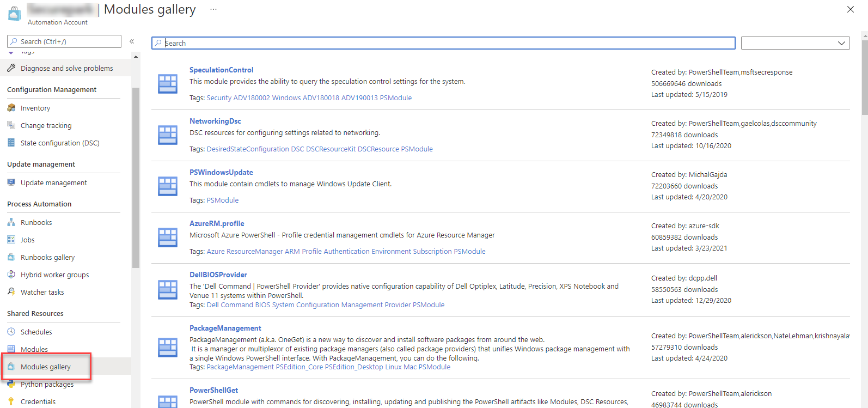Open the PackageManagement module link
Viewport: 868px width, 408px height.
[225, 328]
